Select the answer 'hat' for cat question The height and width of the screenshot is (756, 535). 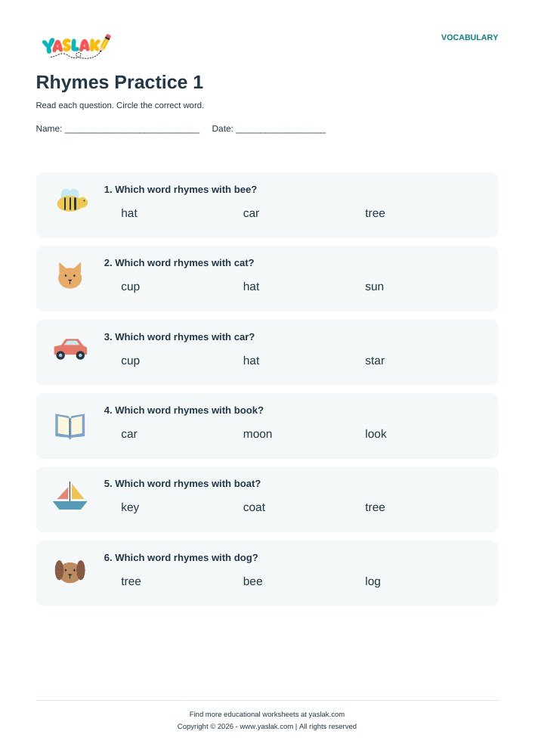[251, 287]
